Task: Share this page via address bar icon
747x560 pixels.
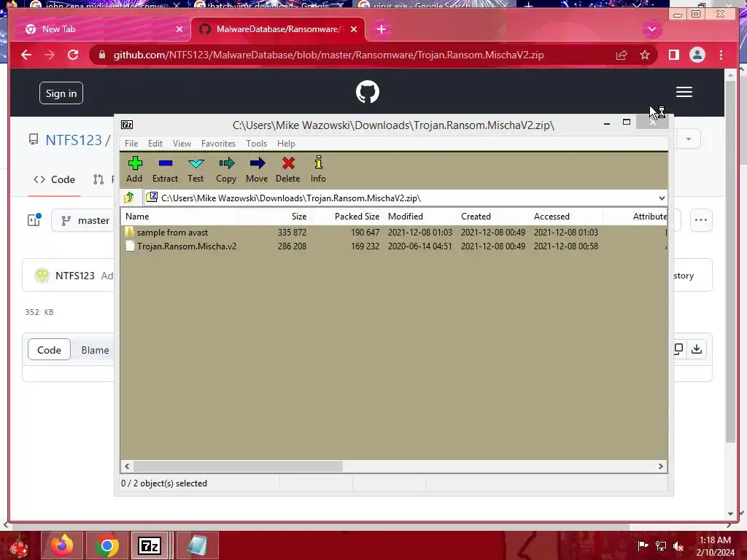Action: pos(622,55)
